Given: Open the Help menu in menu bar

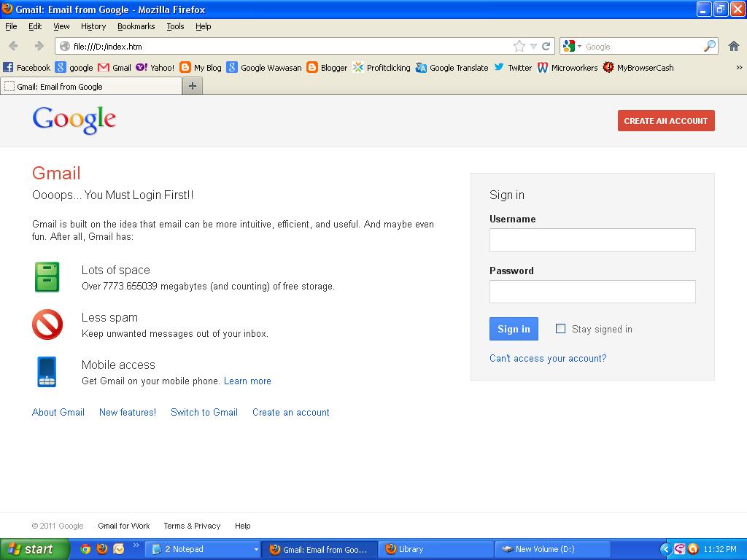Looking at the screenshot, I should click(204, 26).
